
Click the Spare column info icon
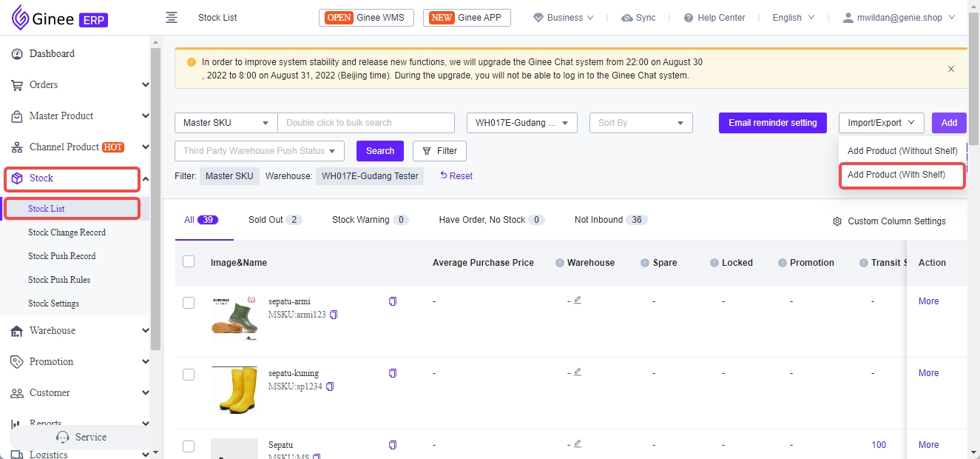click(x=645, y=263)
